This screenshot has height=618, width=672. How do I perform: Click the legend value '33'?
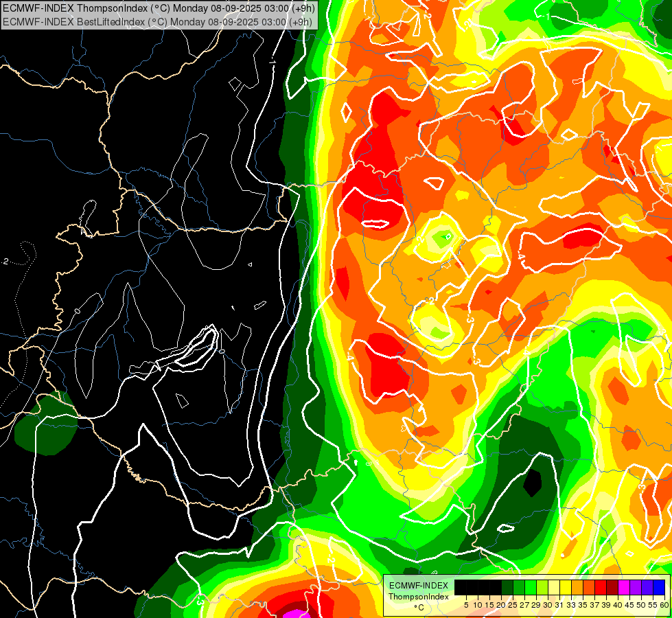[571, 605]
